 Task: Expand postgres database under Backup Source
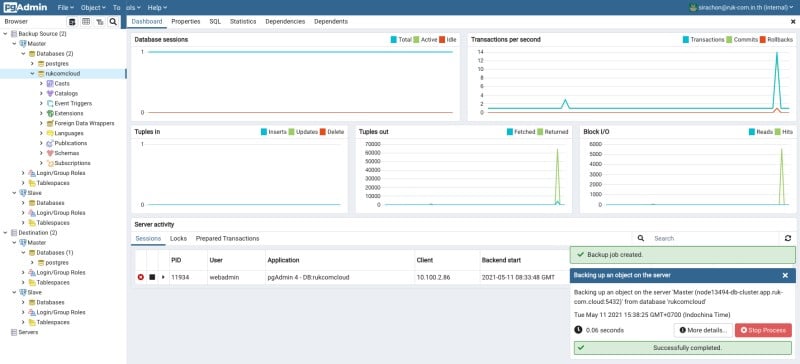coord(33,63)
